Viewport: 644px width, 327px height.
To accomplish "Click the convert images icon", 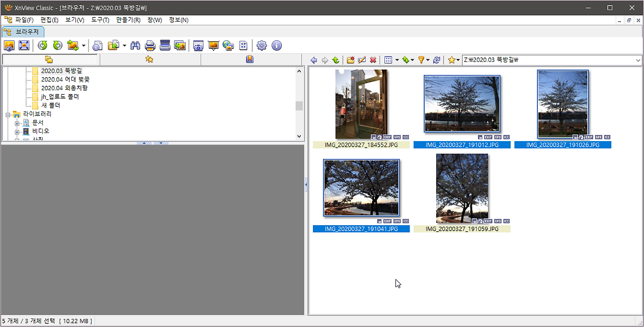I will tap(180, 45).
